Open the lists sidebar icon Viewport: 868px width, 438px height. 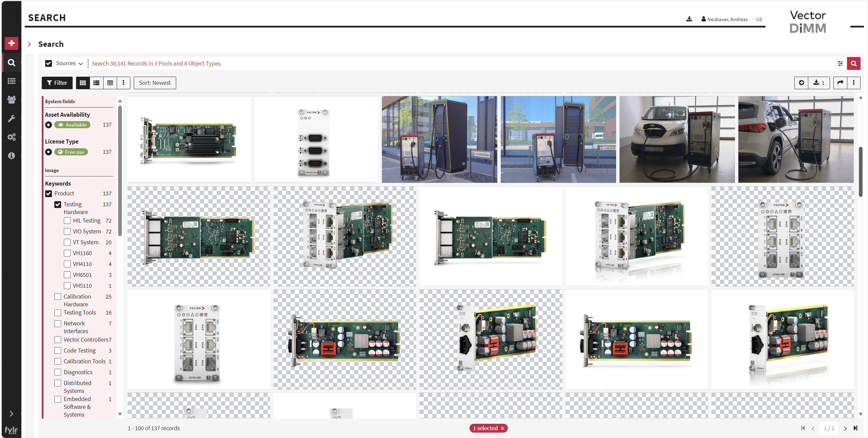click(x=12, y=81)
